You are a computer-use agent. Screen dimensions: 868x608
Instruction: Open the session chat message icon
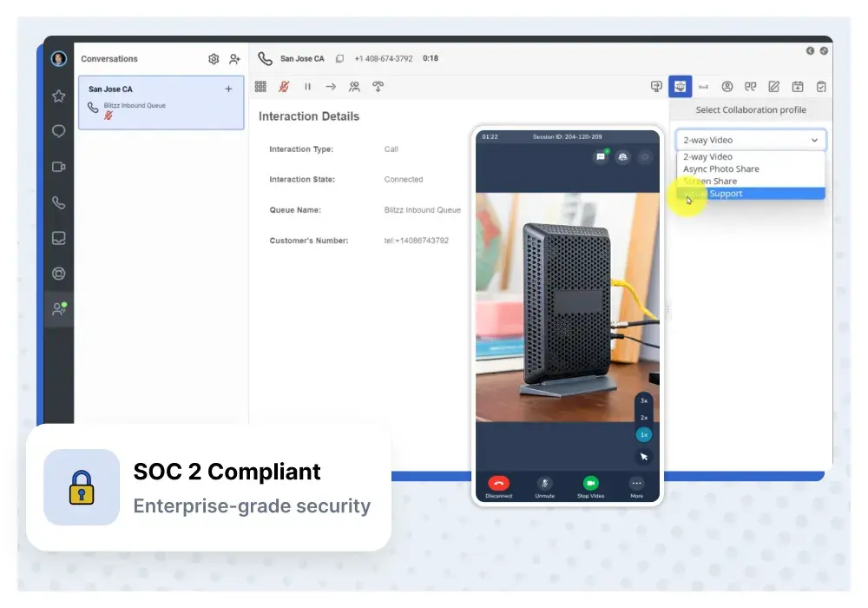[601, 157]
